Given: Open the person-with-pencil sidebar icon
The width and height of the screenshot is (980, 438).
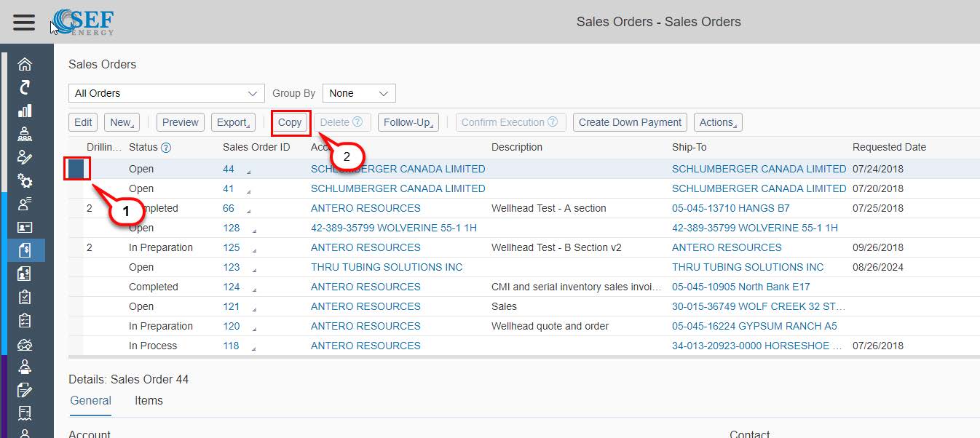Looking at the screenshot, I should [25, 158].
